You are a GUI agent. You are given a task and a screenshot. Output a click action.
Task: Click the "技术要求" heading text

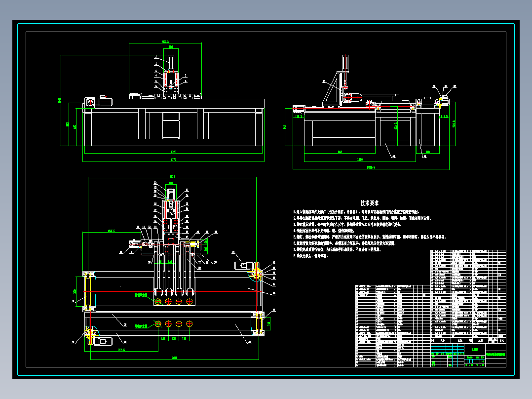click(370, 203)
